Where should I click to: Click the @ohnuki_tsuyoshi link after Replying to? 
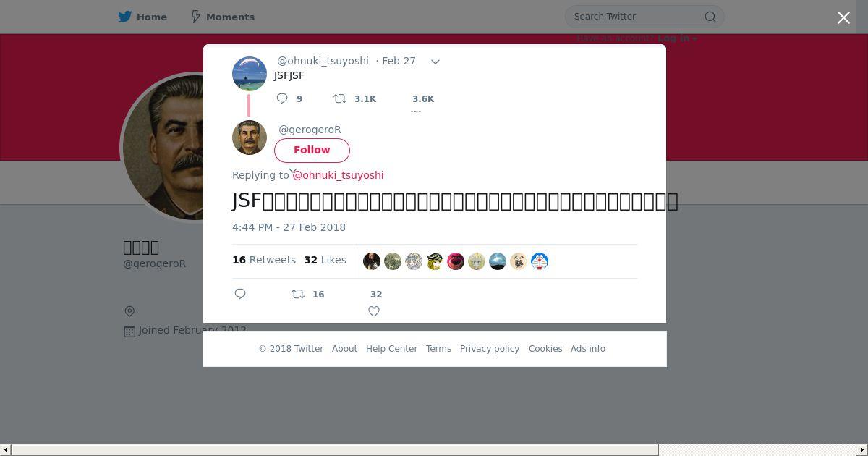[338, 175]
